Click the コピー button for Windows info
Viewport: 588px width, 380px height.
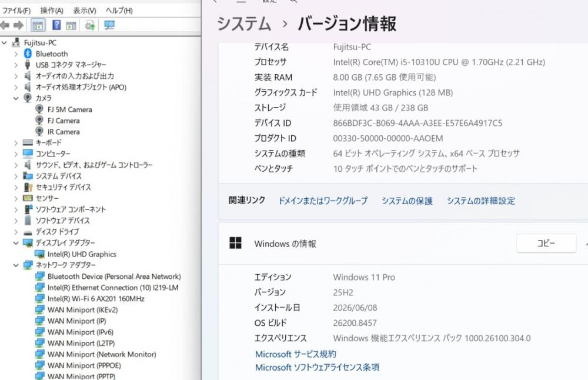click(546, 243)
